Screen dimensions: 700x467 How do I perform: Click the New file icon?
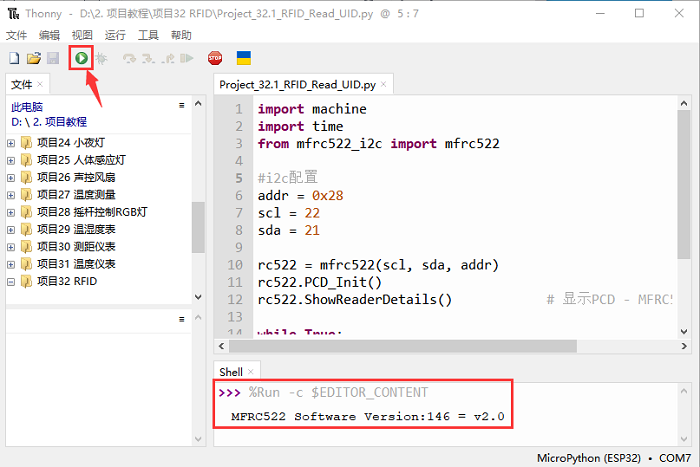pos(14,59)
